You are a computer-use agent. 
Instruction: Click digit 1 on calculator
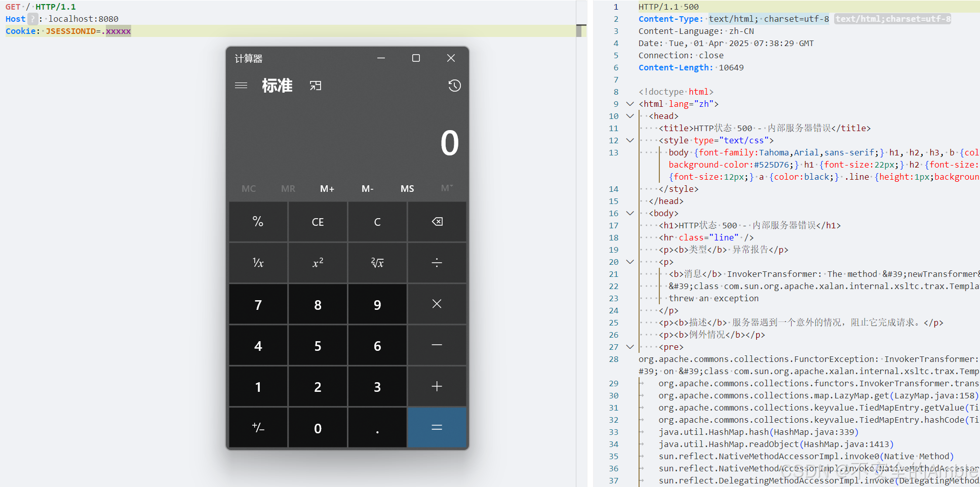258,386
